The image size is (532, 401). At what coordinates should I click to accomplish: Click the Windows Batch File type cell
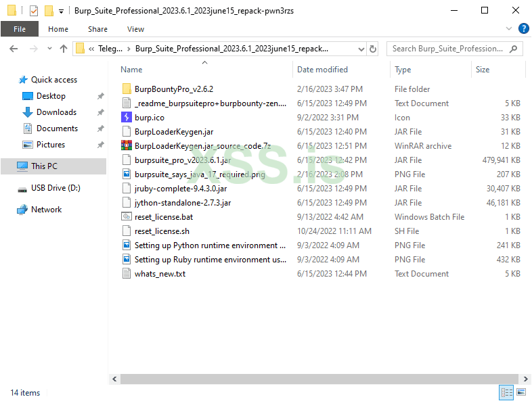click(429, 217)
